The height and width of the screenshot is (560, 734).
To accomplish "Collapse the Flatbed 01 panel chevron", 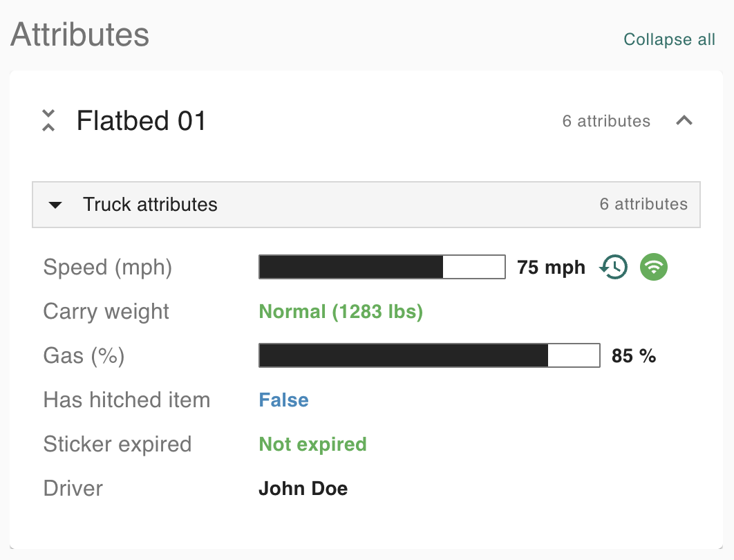I will tap(684, 121).
